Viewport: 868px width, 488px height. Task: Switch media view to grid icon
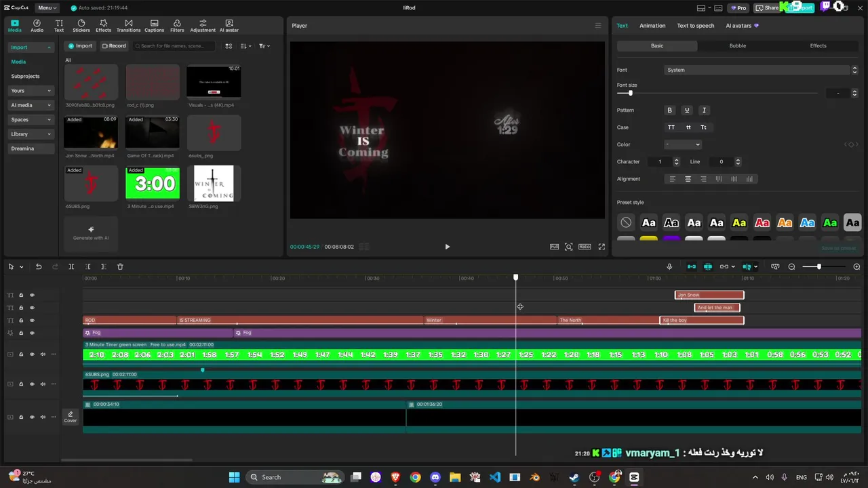229,46
